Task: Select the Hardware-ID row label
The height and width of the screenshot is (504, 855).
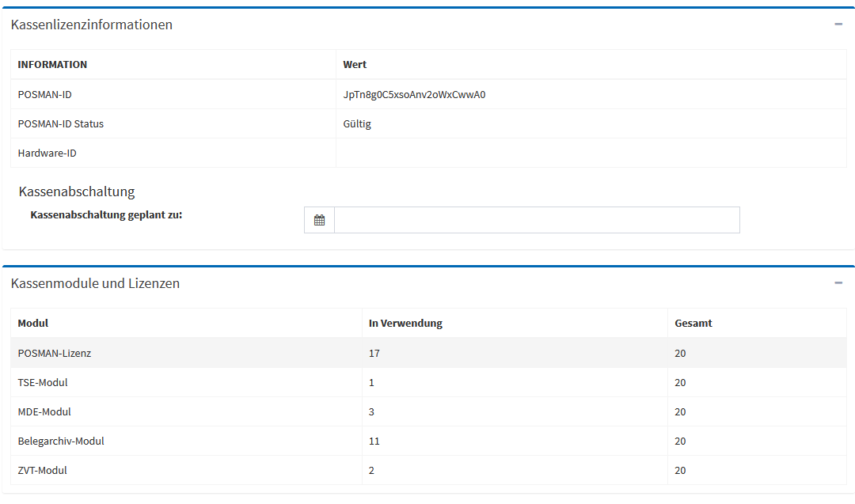Action: click(47, 153)
